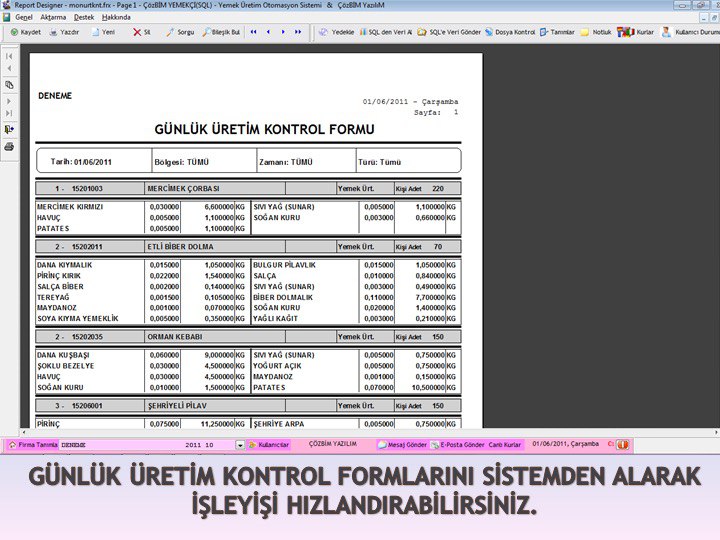
Task: Open Dosya Kontrol from the toolbar
Action: [x=510, y=32]
